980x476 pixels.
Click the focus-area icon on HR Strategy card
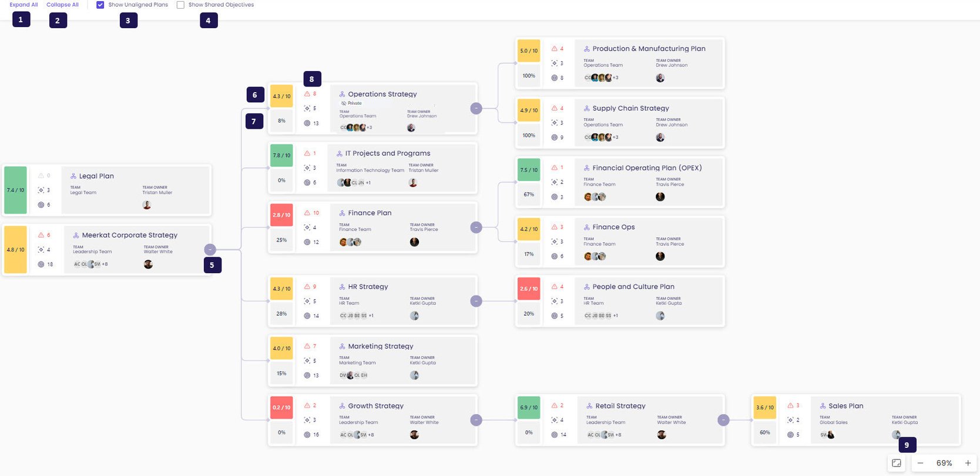pyautogui.click(x=307, y=301)
